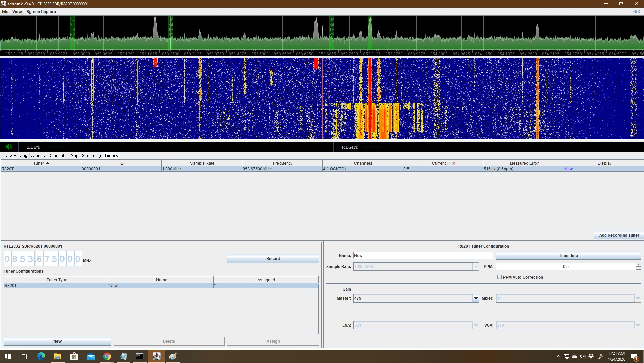Open the Master gain dropdown
This screenshot has height=363, width=644.
click(476, 298)
